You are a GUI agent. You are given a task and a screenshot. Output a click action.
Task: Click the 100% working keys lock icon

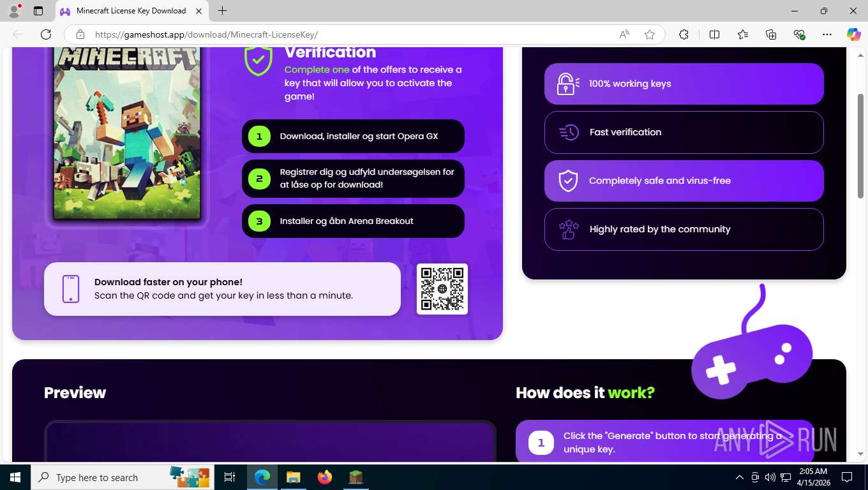coord(568,84)
